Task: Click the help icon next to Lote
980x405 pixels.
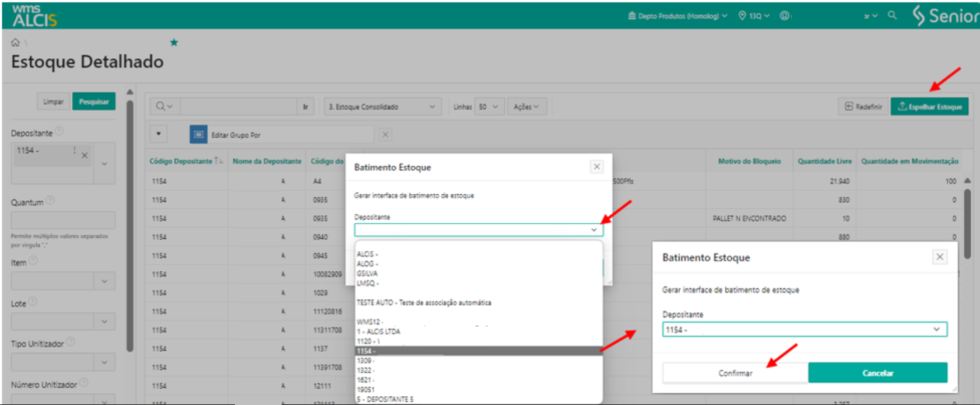Action: click(x=33, y=301)
